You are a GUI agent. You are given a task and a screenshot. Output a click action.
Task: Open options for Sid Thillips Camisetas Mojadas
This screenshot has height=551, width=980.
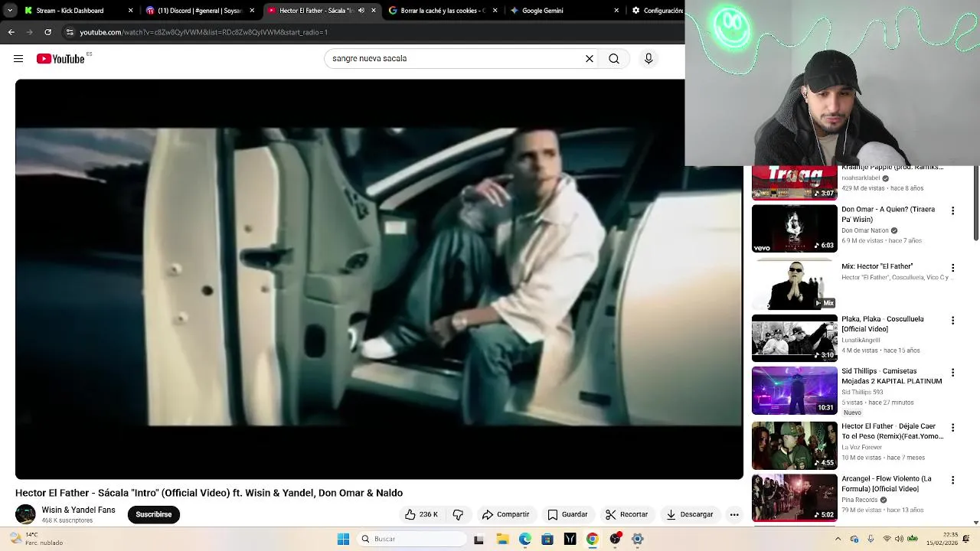pos(953,373)
